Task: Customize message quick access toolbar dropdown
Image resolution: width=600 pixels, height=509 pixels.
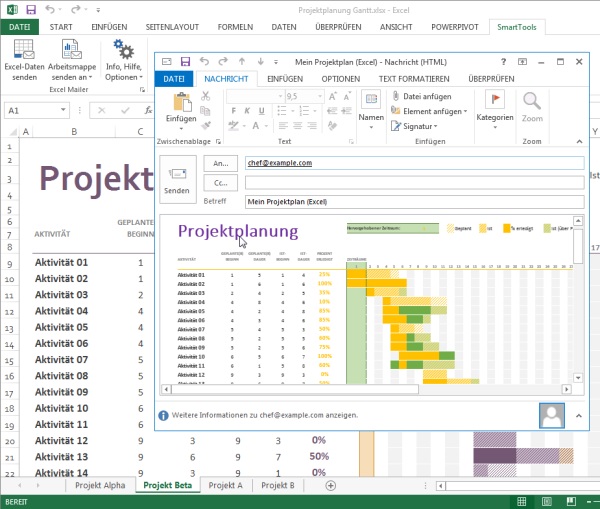Action: [x=276, y=62]
